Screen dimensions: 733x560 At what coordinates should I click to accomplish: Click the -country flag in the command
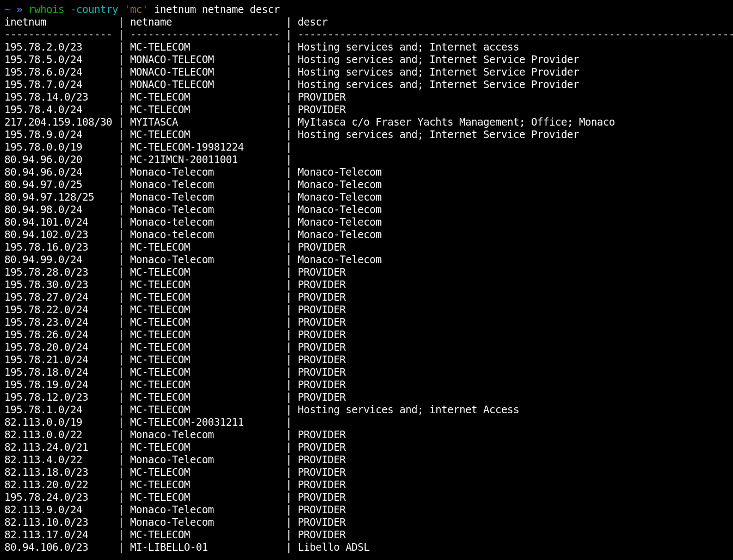tap(94, 10)
